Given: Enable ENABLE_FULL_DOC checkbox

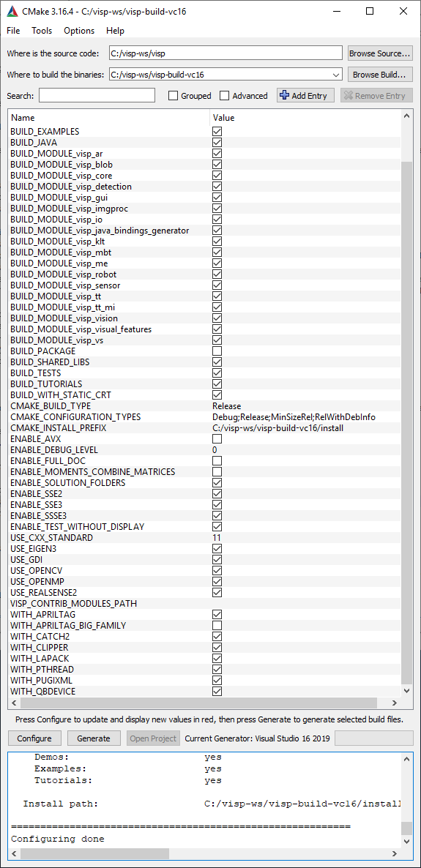Looking at the screenshot, I should coord(217,460).
